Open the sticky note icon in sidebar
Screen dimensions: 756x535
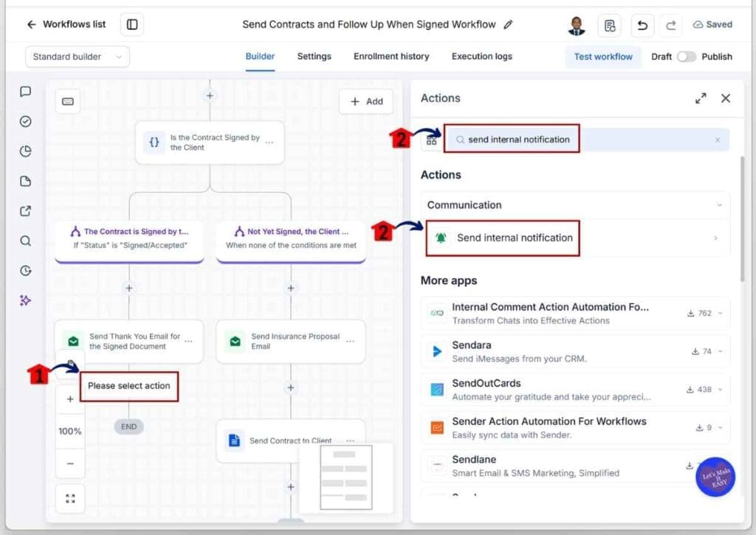point(26,182)
